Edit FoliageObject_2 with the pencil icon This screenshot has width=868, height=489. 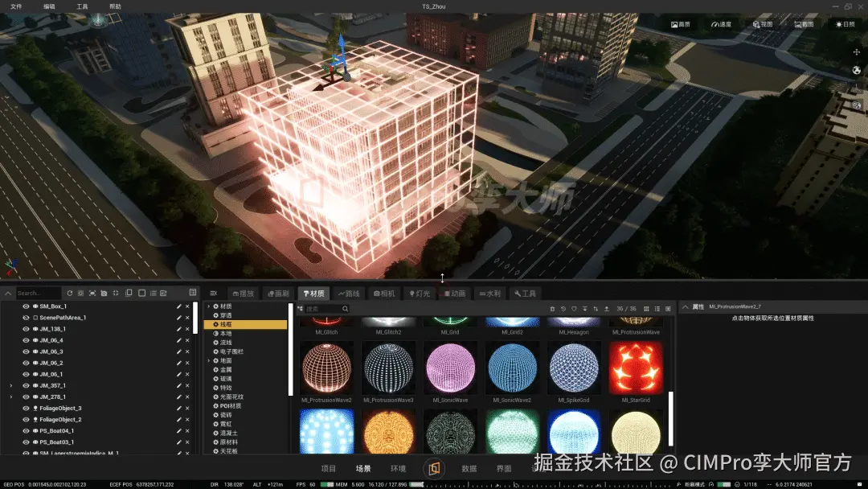(x=178, y=420)
